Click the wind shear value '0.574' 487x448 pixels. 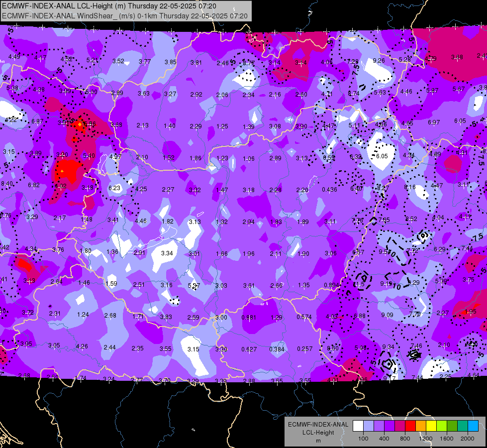tap(304, 317)
